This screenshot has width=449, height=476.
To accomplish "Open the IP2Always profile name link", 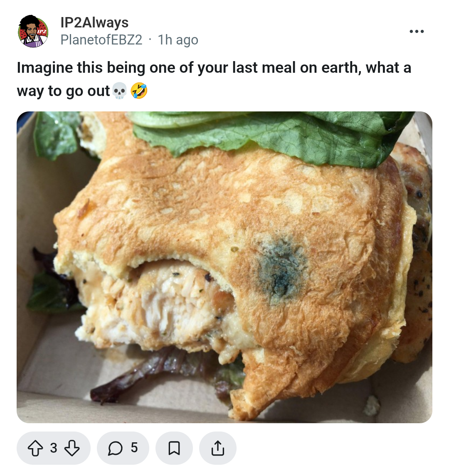I will click(94, 22).
